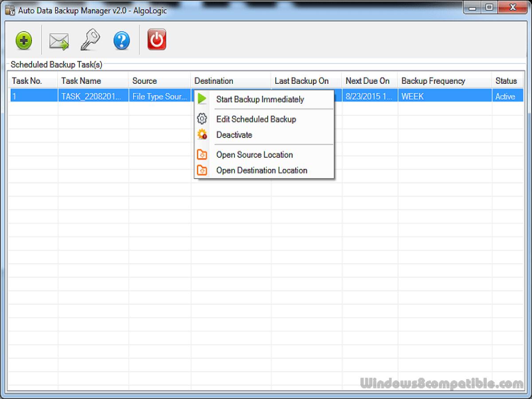
Task: Select the Key icon for license activation
Action: pyautogui.click(x=90, y=39)
